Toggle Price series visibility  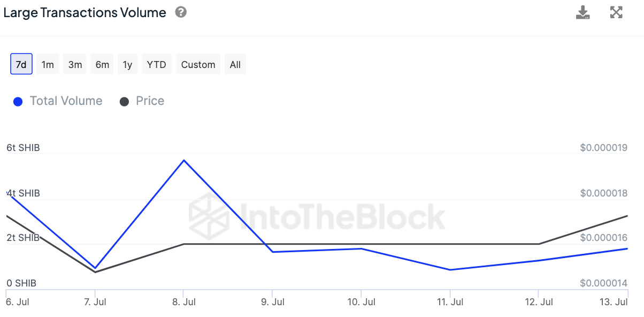pyautogui.click(x=150, y=101)
